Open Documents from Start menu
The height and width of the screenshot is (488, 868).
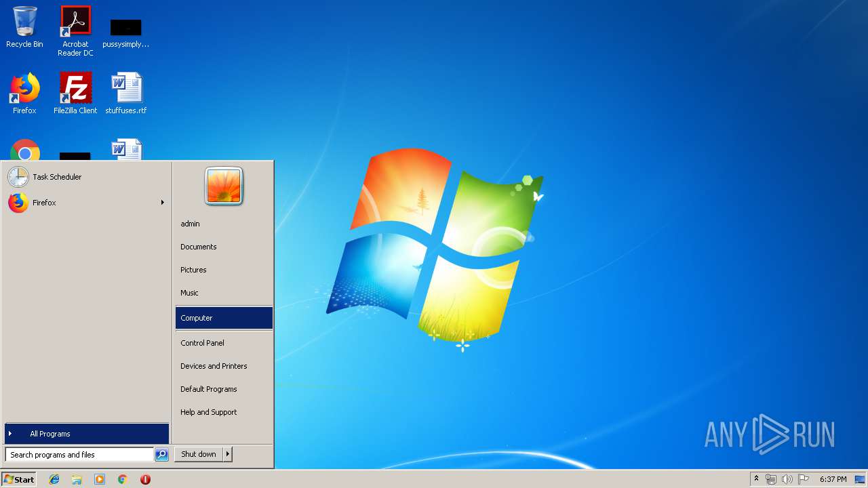[224, 247]
